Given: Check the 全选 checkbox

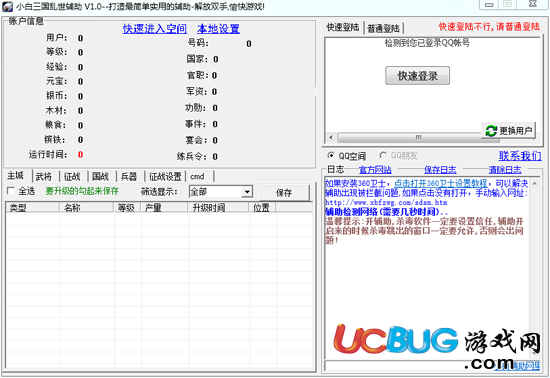Looking at the screenshot, I should 11,191.
